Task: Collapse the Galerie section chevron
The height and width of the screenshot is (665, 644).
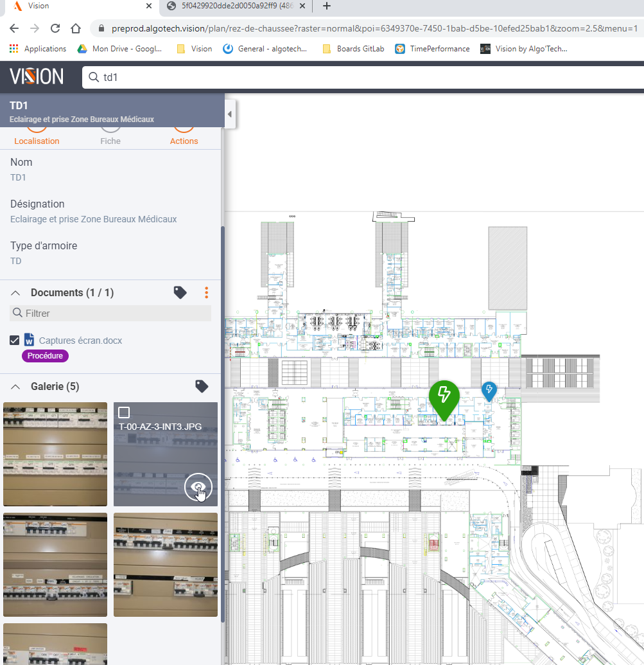Action: (15, 387)
